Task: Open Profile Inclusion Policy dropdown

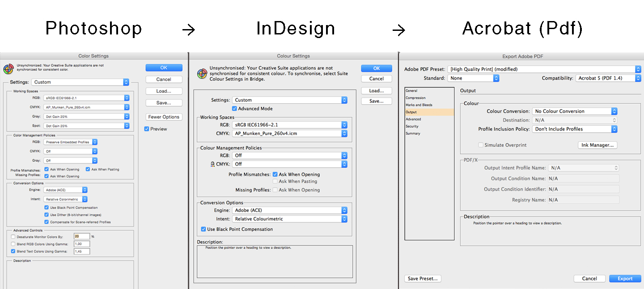Action: click(x=575, y=129)
